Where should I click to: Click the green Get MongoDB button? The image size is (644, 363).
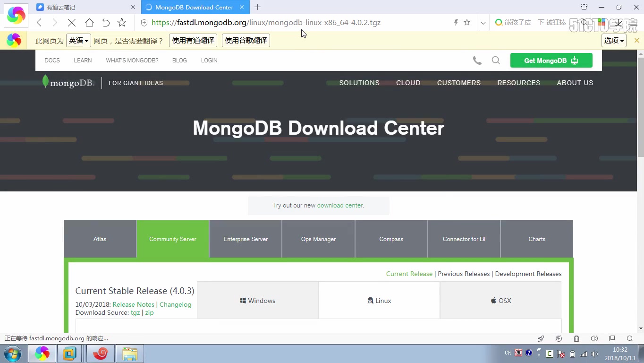pos(551,60)
